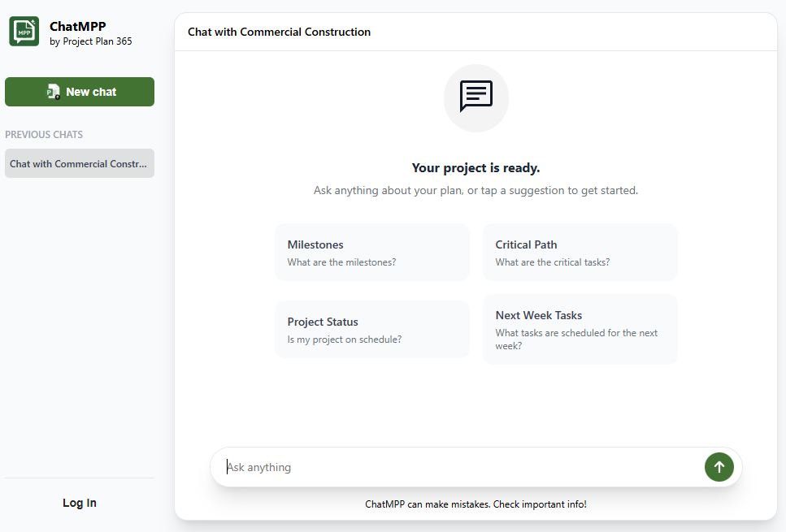Select the Next Week Tasks card title
The width and height of the screenshot is (786, 532).
[539, 315]
